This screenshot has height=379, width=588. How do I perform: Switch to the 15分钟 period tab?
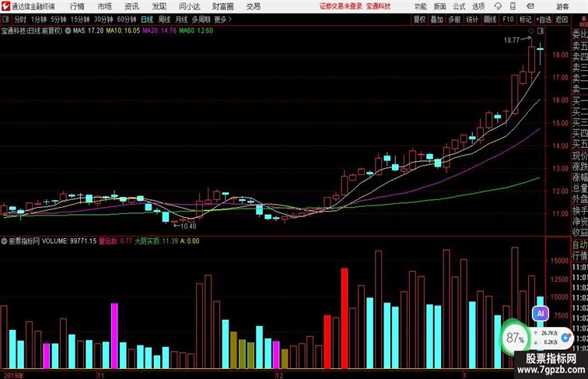(x=80, y=19)
